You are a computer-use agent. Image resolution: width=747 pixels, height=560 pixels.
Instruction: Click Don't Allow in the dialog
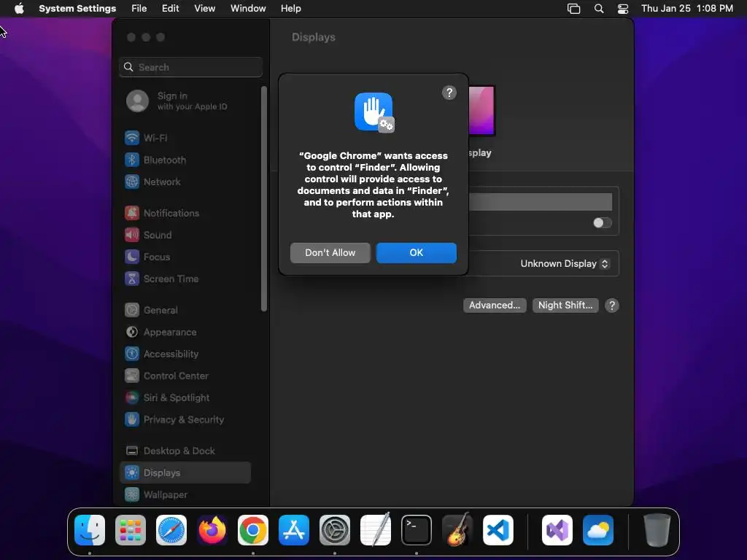(x=330, y=253)
